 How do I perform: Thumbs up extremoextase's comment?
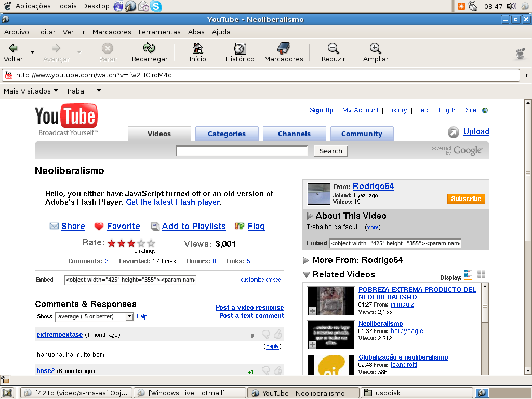click(x=278, y=334)
